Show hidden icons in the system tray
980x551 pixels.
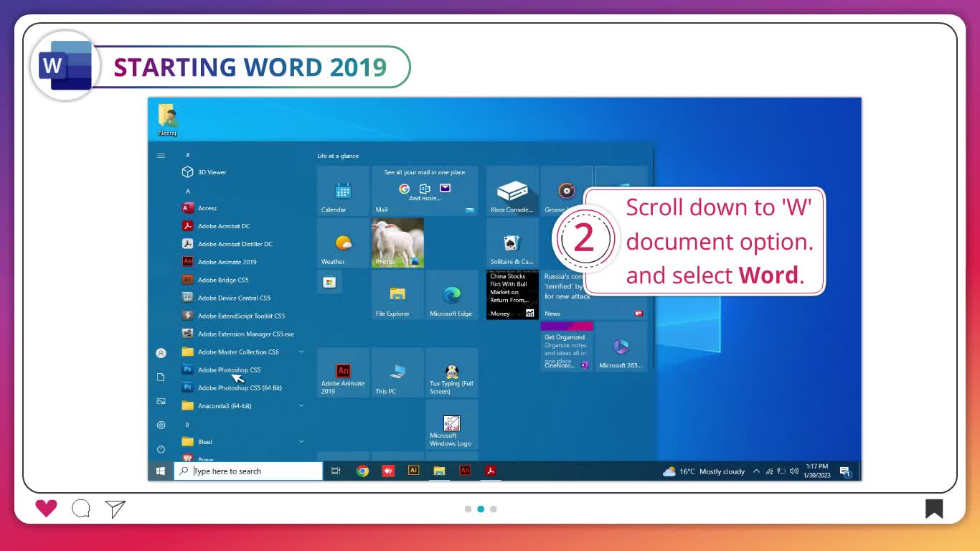click(x=756, y=471)
